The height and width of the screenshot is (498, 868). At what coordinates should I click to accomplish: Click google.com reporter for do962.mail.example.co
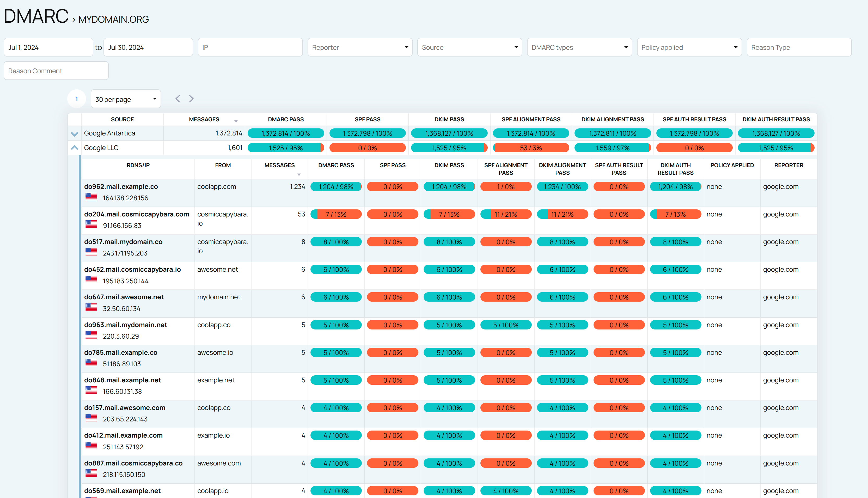(781, 187)
